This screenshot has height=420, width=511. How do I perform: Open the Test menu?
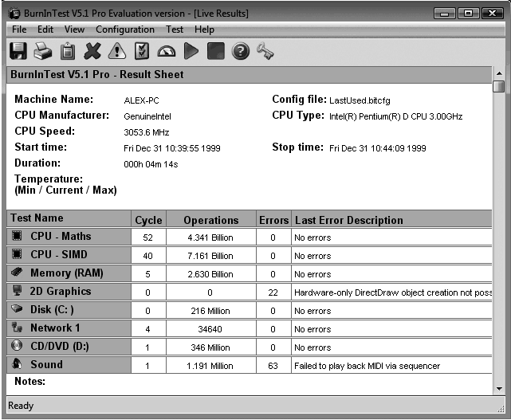tap(175, 29)
